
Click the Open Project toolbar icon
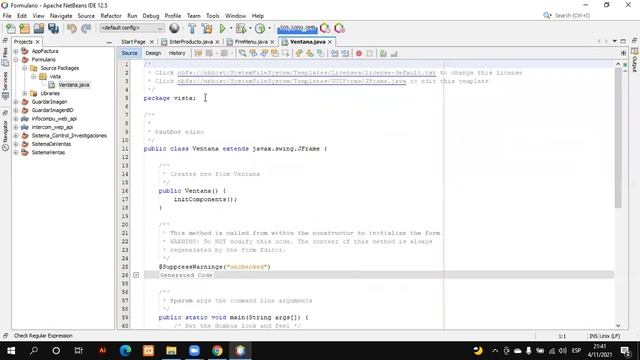point(39,28)
